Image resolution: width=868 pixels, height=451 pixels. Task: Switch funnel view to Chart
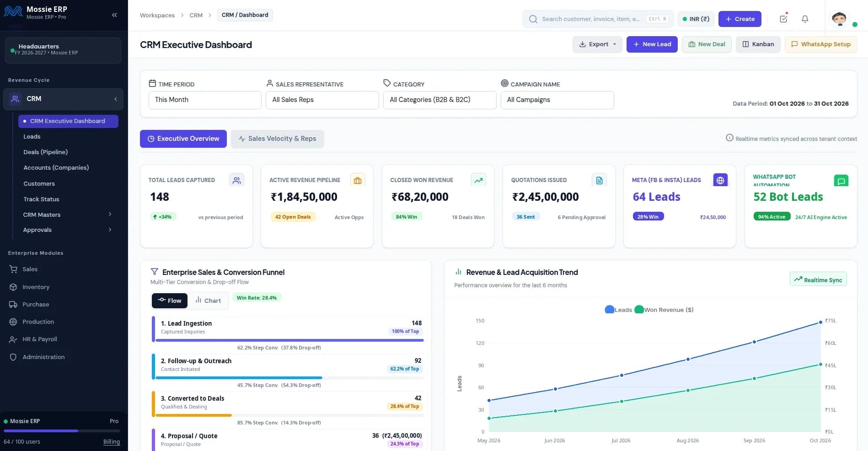click(x=208, y=301)
